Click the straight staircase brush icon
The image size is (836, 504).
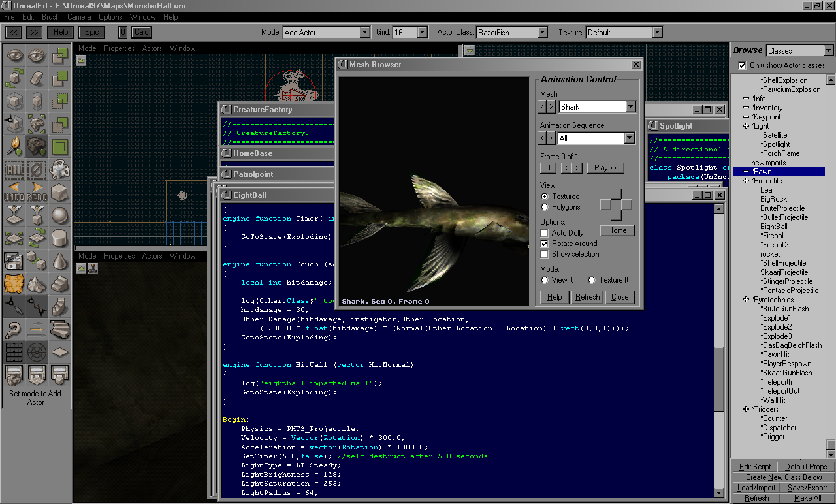click(59, 284)
